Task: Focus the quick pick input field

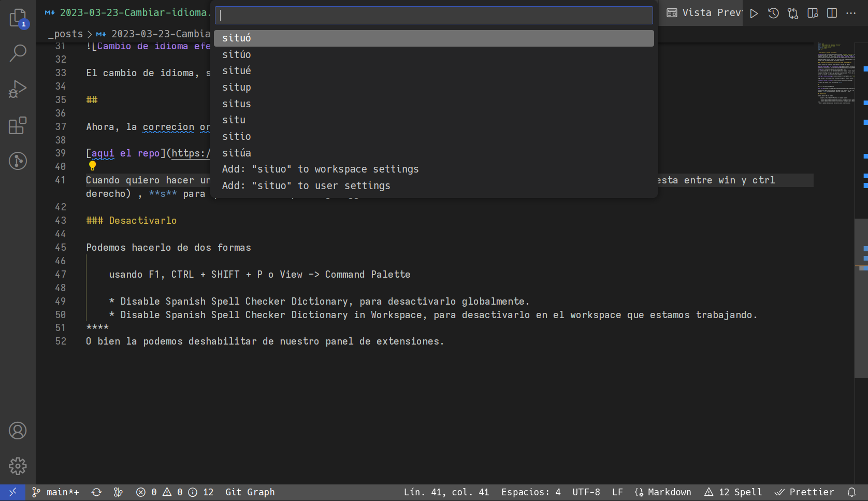Action: click(x=434, y=15)
